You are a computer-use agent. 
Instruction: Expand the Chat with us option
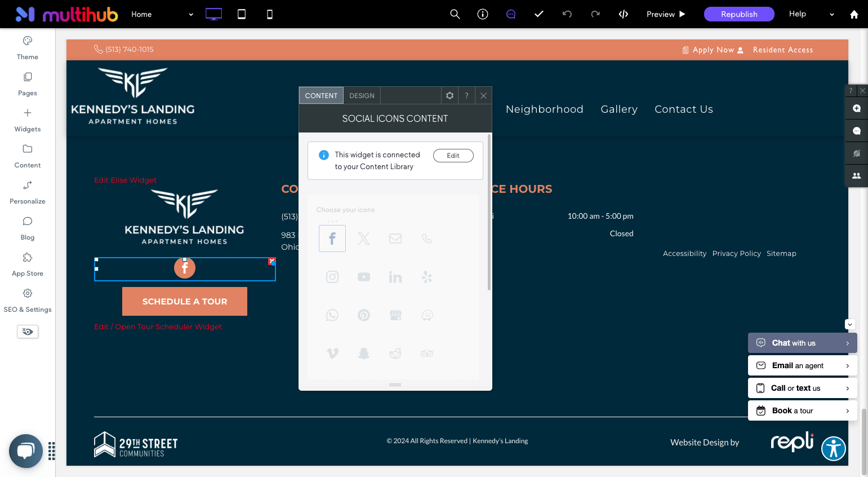[803, 343]
